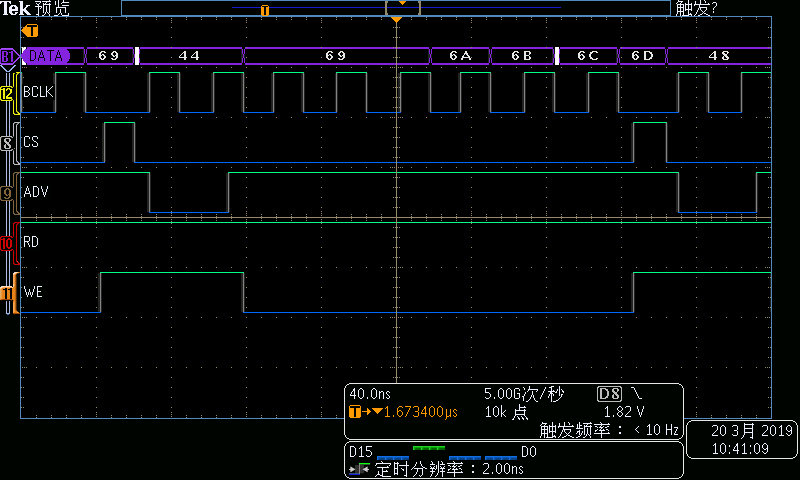Click the timing resolution 2.00ns readout
Screen dimensions: 800x480
(x=449, y=469)
